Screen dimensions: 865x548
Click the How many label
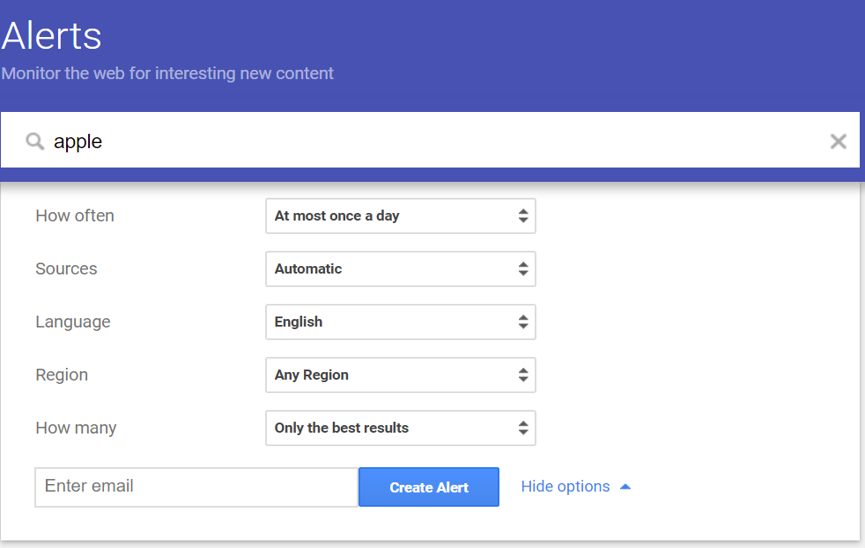pos(76,428)
